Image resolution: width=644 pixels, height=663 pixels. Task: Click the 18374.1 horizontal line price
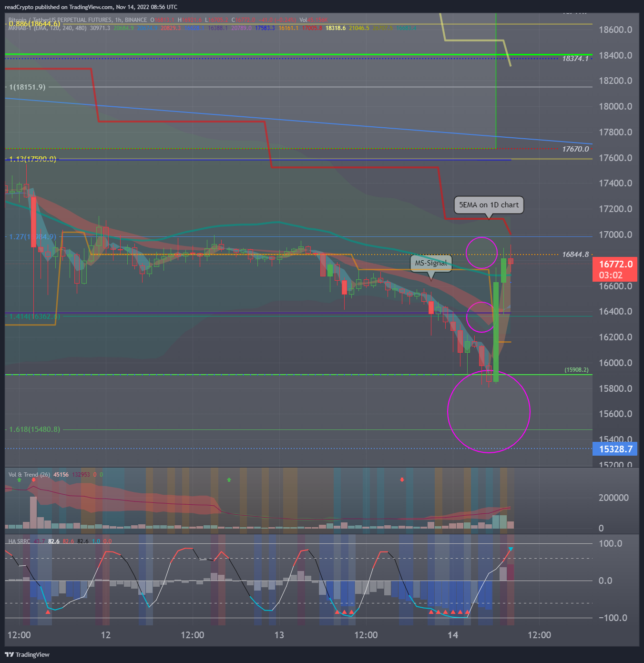coord(575,58)
